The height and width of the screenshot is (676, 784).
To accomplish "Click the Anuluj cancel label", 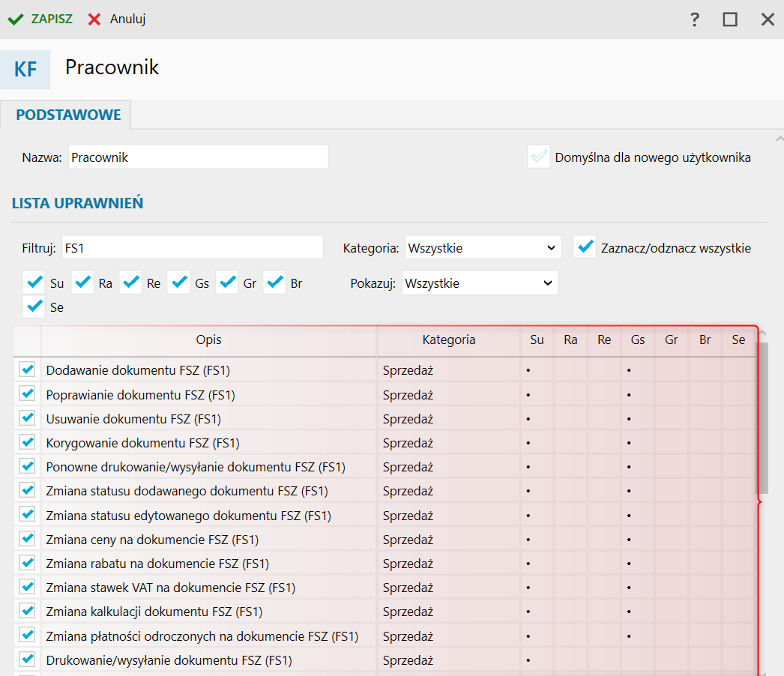I will pyautogui.click(x=127, y=19).
